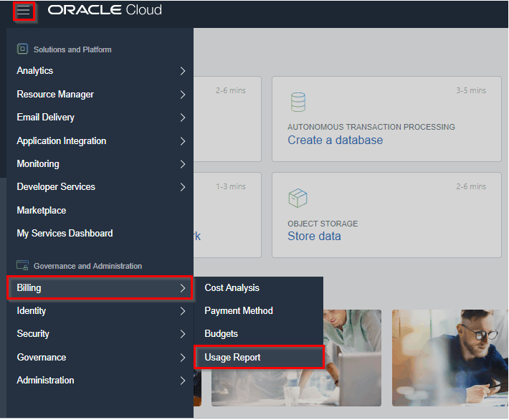Select Resource Manager in the menu
Image resolution: width=509 pixels, height=420 pixels.
point(100,95)
